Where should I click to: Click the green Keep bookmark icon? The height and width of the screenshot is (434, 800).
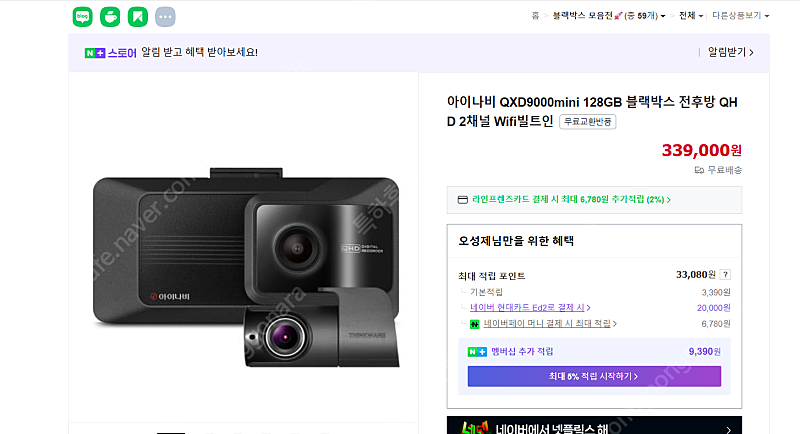138,17
